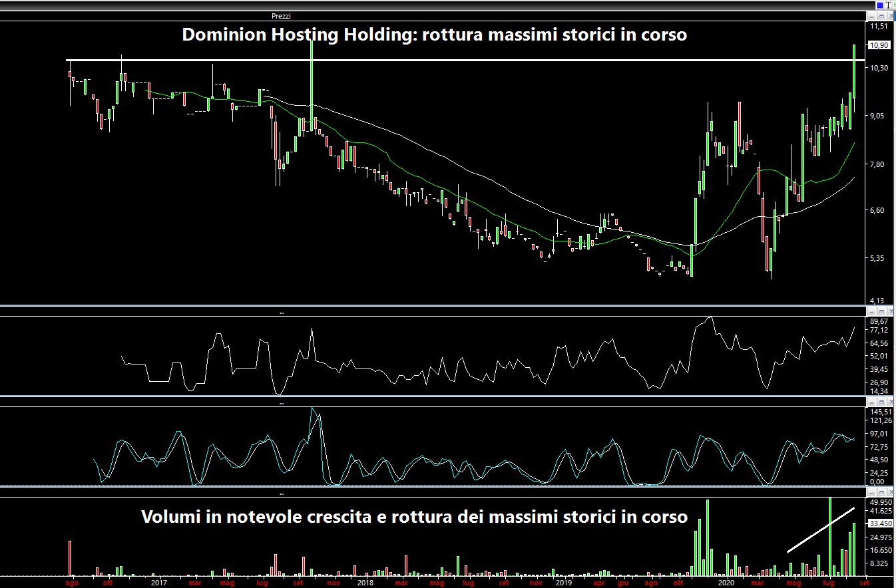Click the 2020 label on date axis
Viewport: 896px width, 588px height.
coord(726,583)
